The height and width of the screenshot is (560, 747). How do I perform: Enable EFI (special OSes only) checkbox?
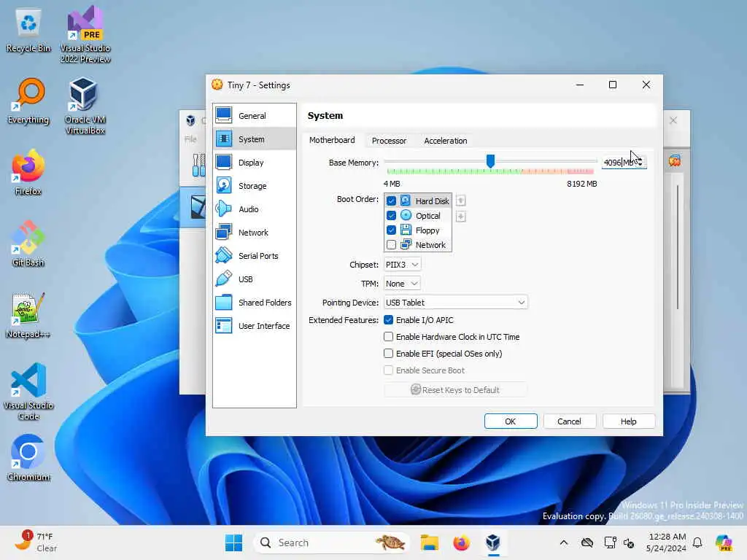(388, 354)
